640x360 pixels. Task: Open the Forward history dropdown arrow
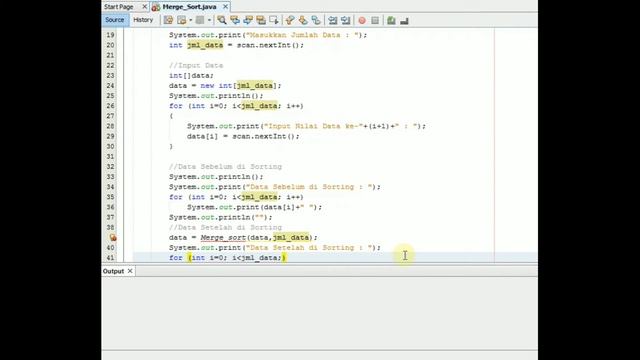209,20
